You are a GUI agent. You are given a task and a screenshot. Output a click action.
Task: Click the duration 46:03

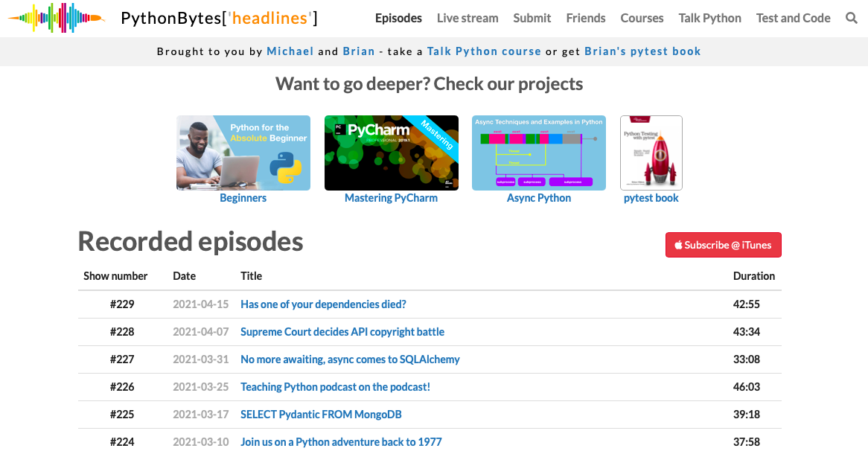pos(746,387)
